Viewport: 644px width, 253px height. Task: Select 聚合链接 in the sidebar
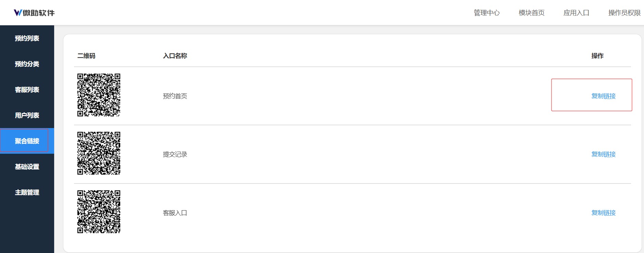(27, 141)
